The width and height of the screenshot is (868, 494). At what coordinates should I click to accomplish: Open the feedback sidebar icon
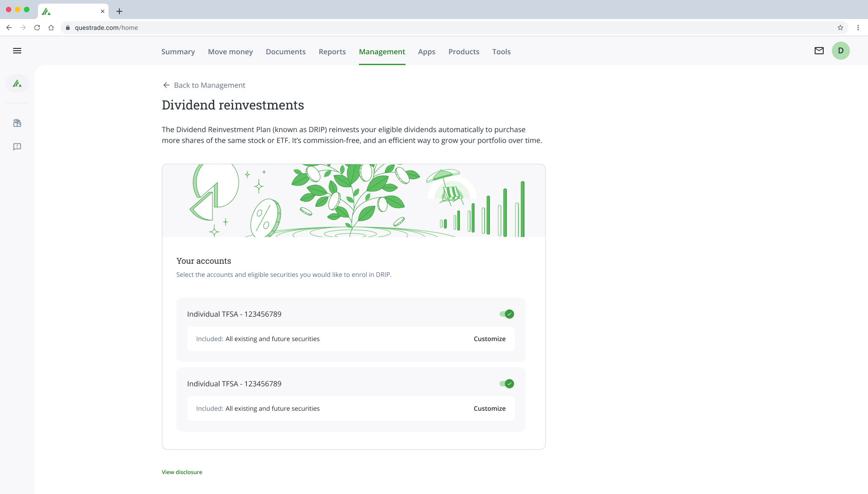[x=17, y=147]
